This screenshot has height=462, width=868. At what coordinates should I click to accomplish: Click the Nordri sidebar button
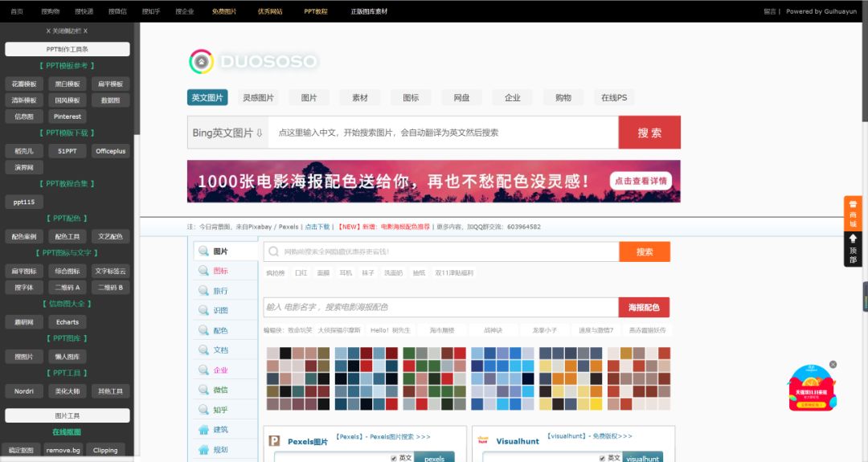click(x=24, y=391)
